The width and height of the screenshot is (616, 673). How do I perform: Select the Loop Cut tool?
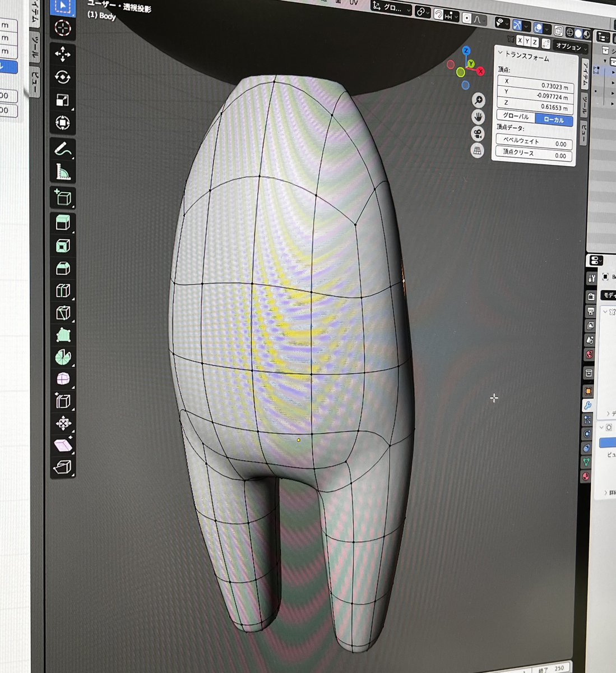tap(63, 291)
